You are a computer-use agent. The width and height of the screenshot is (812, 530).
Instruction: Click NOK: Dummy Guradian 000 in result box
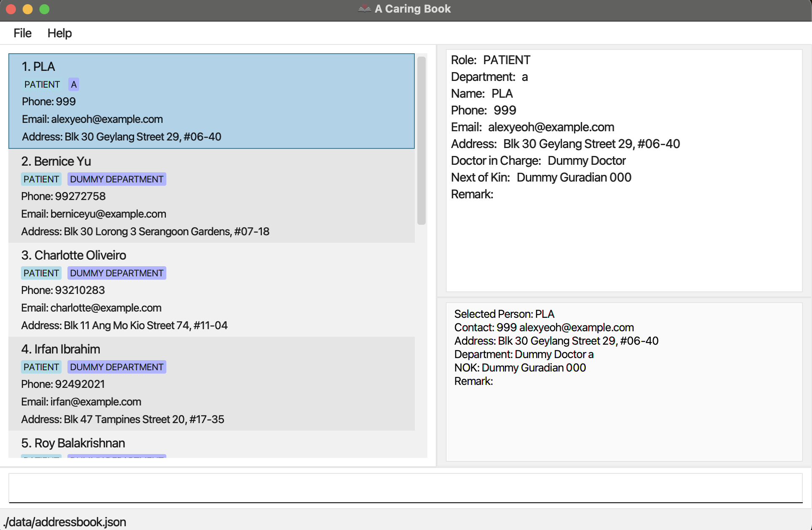[520, 368]
